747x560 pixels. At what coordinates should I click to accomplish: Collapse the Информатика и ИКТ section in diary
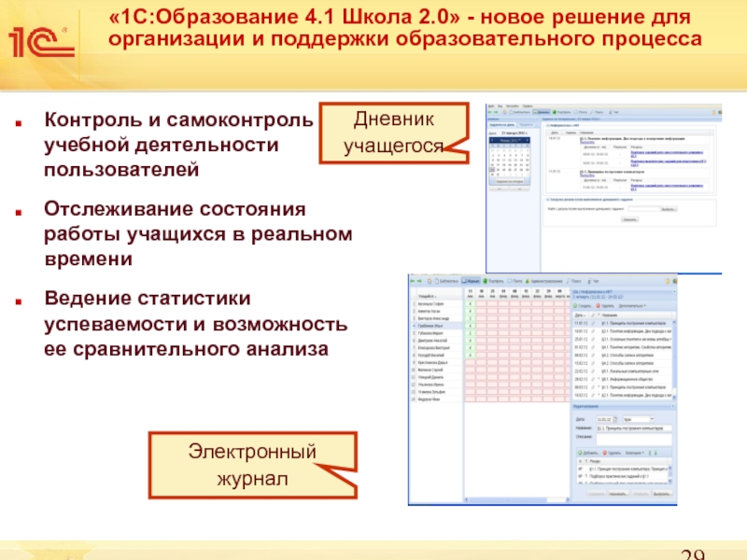click(x=547, y=126)
